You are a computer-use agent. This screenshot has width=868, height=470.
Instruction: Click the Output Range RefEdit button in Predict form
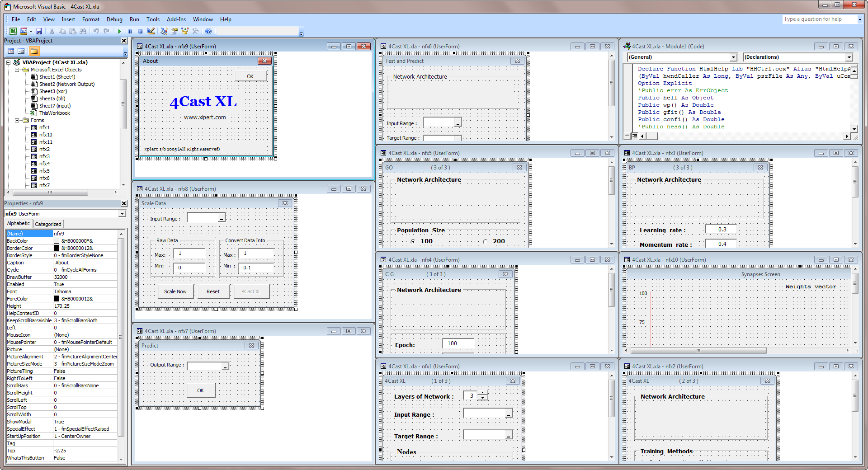point(225,366)
